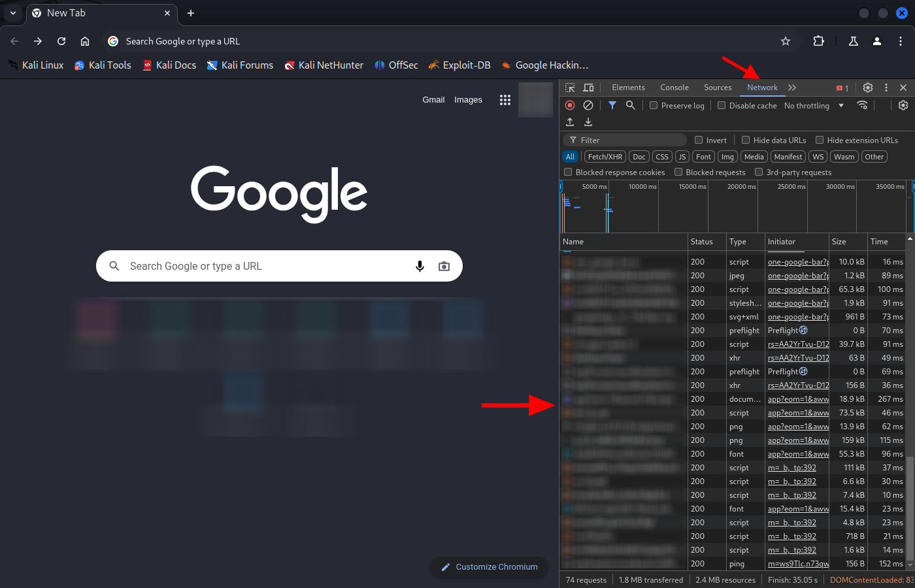The height and width of the screenshot is (588, 915).
Task: Click the 5000 ms mark in the timeline overview
Action: point(594,187)
